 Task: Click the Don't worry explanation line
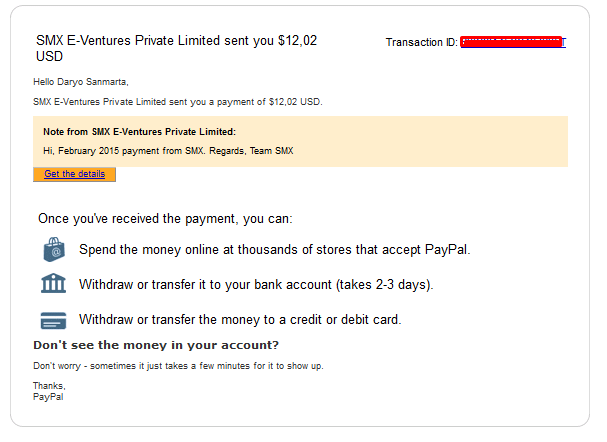pos(178,366)
